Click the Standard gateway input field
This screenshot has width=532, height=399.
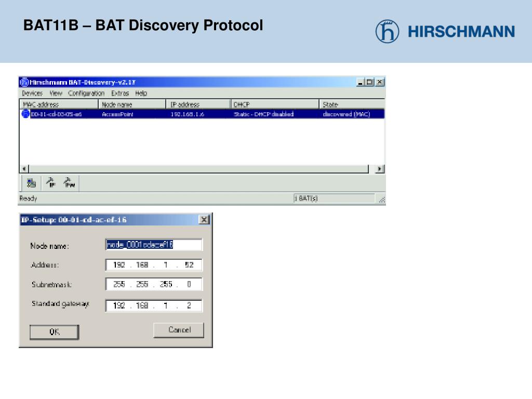(154, 305)
